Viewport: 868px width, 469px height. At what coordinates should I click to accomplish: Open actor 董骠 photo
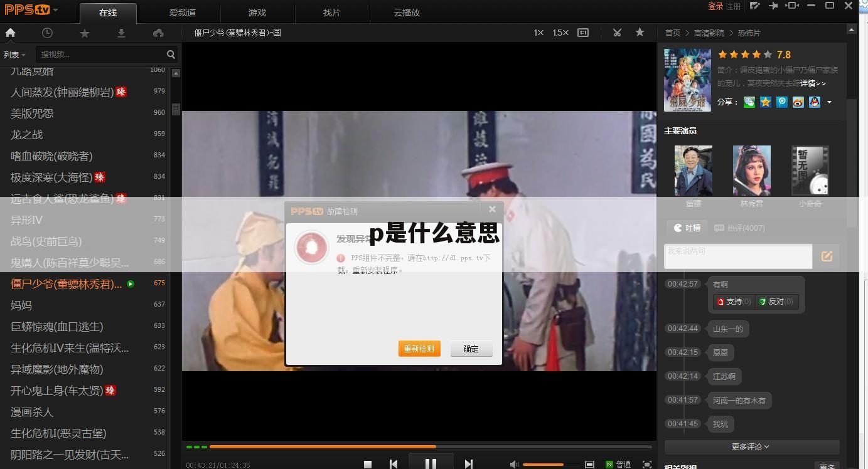coord(693,170)
